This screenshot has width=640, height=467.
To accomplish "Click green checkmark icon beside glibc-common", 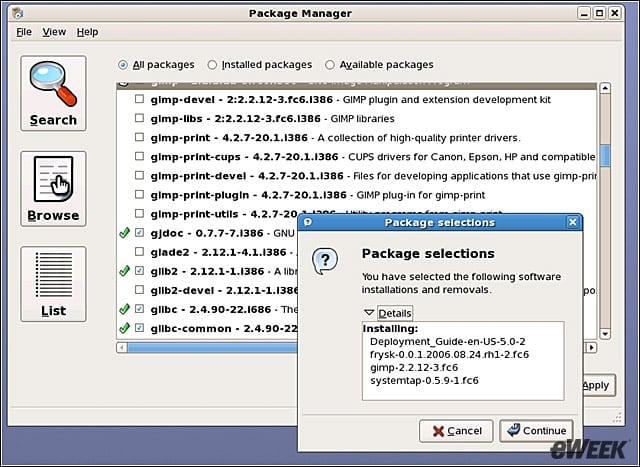I will [124, 328].
